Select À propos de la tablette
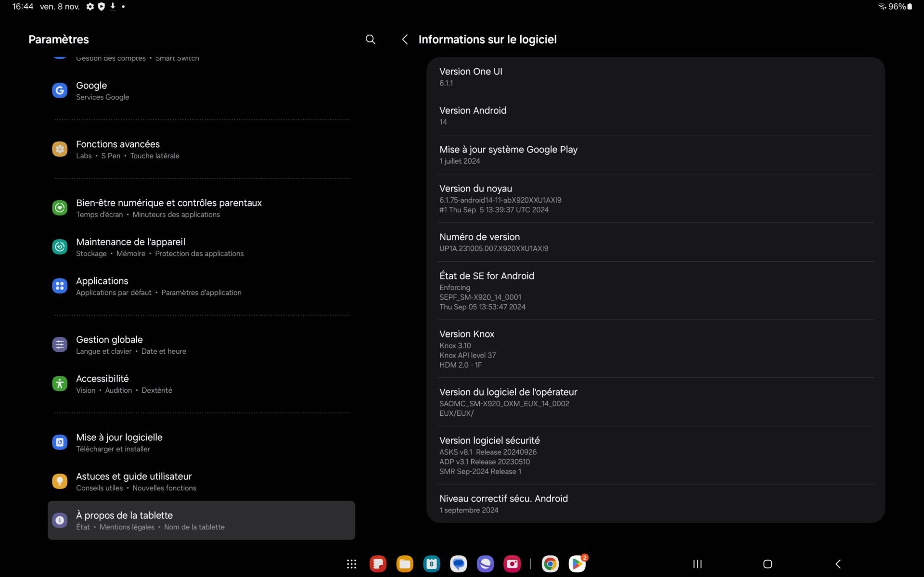The height and width of the screenshot is (577, 924). [x=201, y=520]
